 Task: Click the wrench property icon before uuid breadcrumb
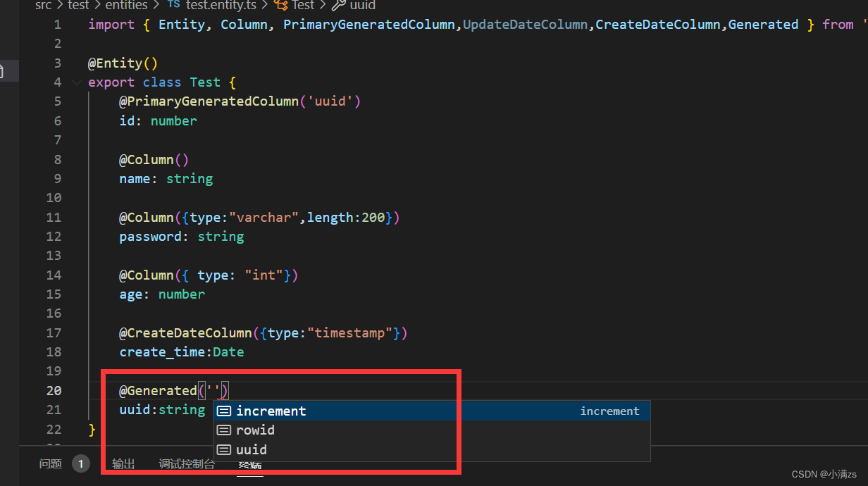click(339, 5)
